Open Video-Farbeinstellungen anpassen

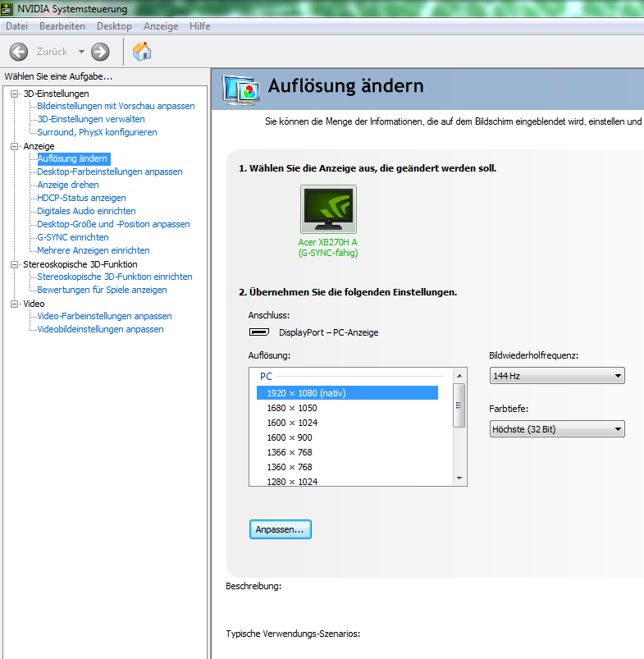(105, 316)
